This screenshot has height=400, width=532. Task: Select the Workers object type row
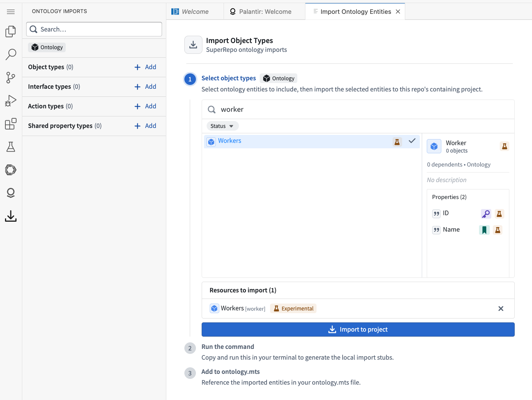point(312,141)
